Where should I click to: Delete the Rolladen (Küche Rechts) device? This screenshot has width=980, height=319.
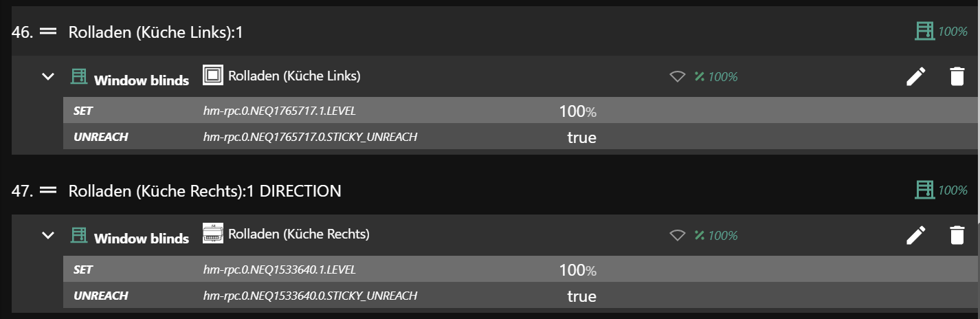(x=957, y=235)
